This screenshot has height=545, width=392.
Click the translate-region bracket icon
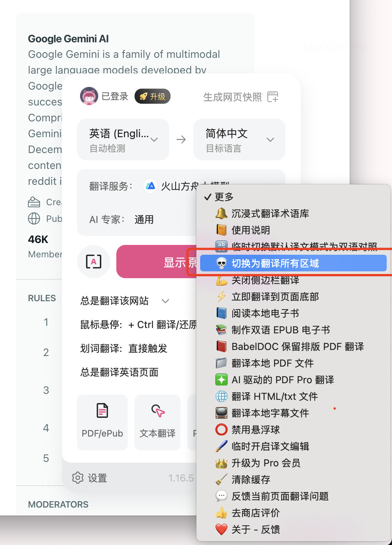[94, 262]
